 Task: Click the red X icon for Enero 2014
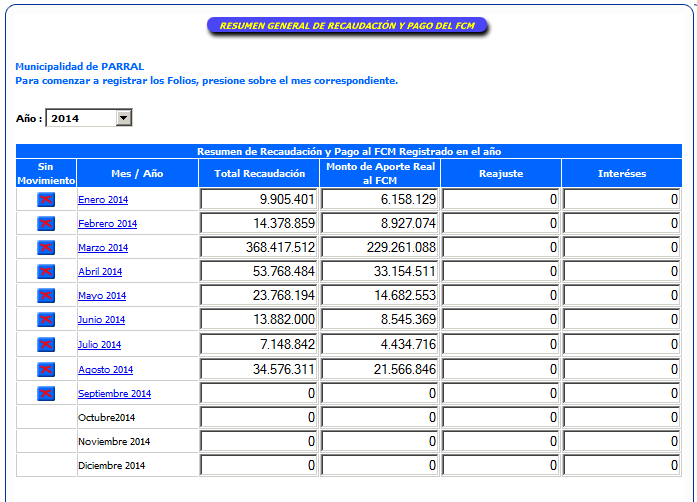[x=46, y=200]
